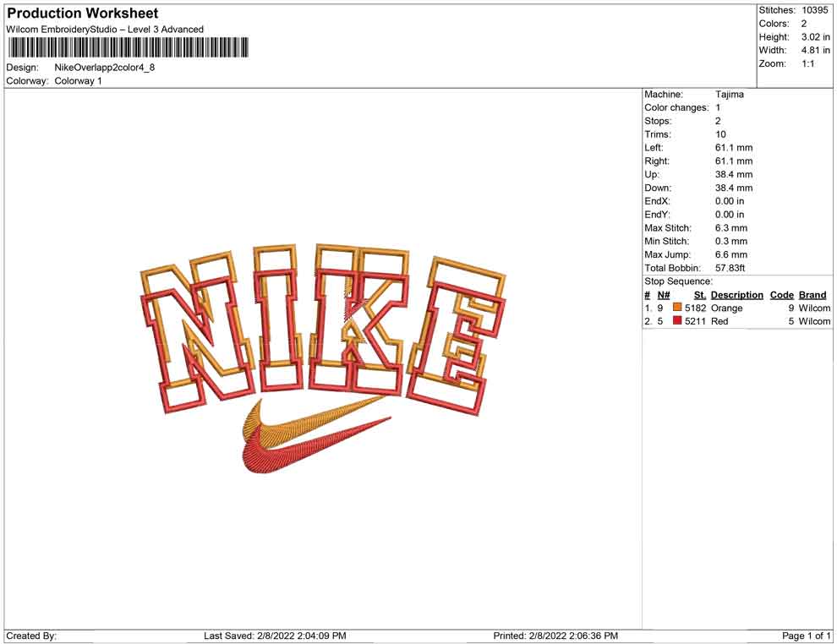837x644 pixels.
Task: Click the 'Orange' description in stop row 1
Action: (726, 308)
